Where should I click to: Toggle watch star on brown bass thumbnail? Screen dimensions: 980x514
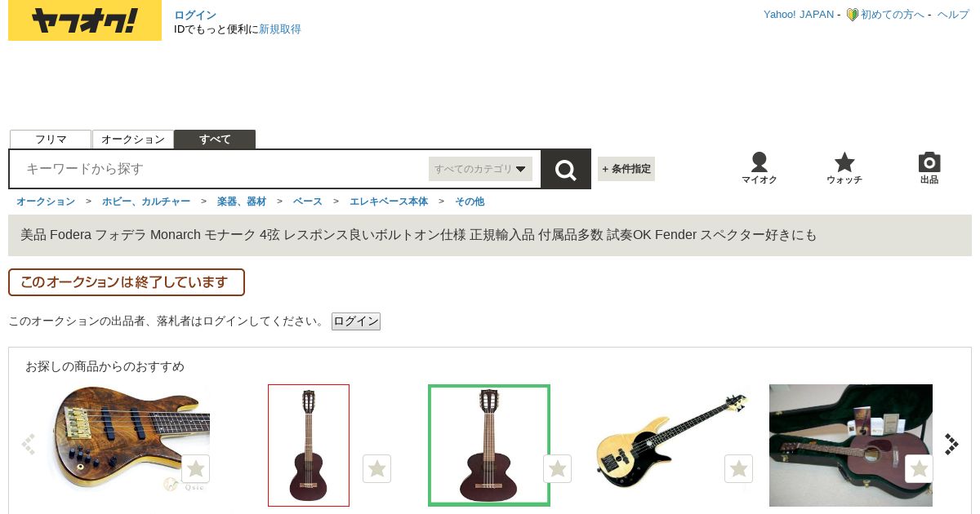(195, 469)
